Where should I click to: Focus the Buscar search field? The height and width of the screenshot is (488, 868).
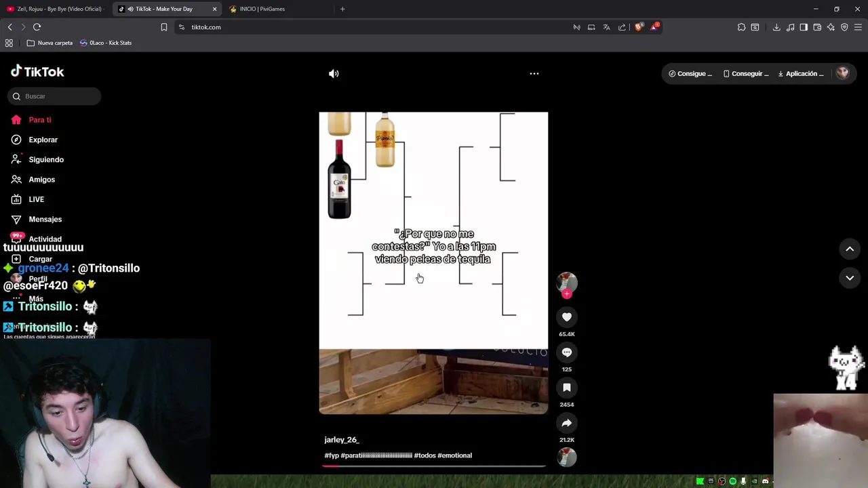tap(54, 96)
